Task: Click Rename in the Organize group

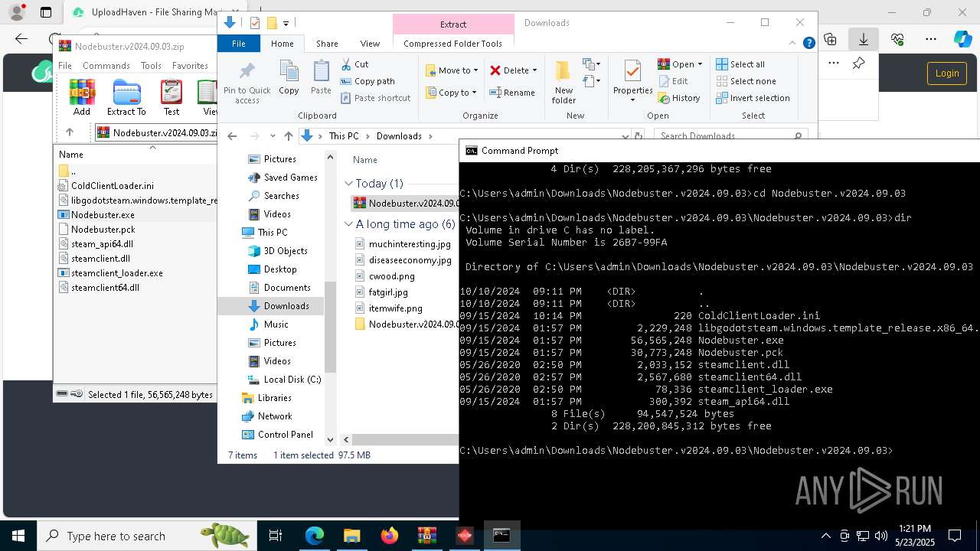Action: click(512, 93)
